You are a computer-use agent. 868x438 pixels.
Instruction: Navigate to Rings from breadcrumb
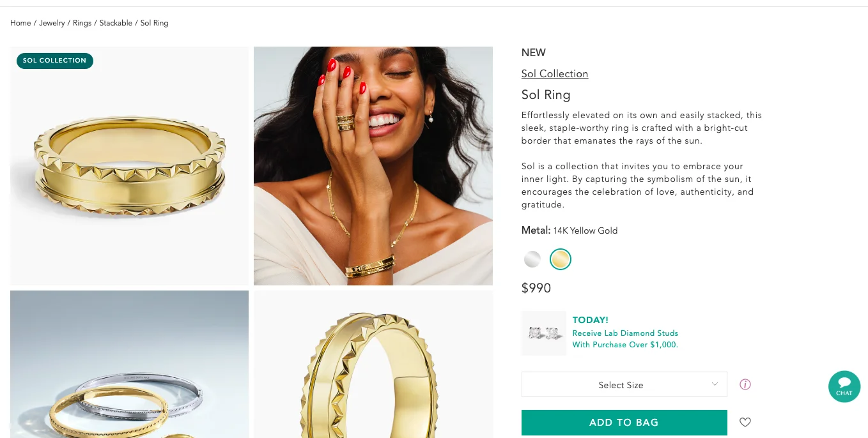(x=82, y=23)
